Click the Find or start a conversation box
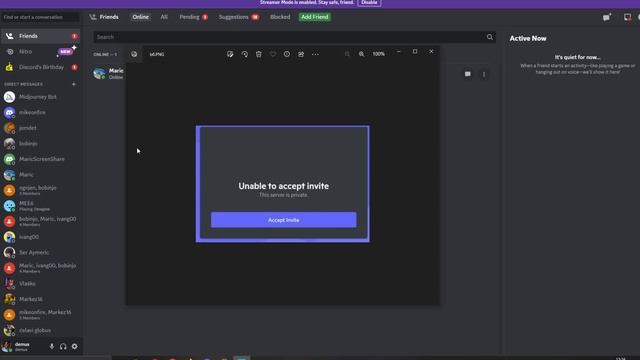 tap(40, 17)
